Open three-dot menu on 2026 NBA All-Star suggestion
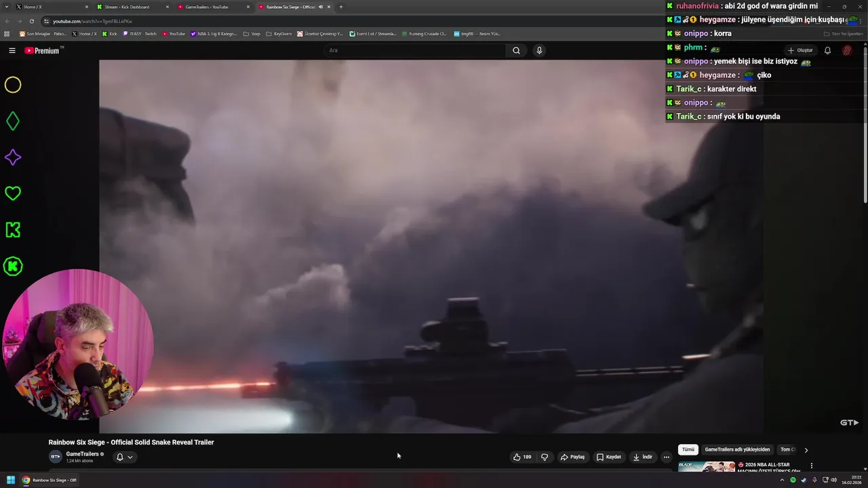Viewport: 868px width, 488px height. tap(811, 466)
